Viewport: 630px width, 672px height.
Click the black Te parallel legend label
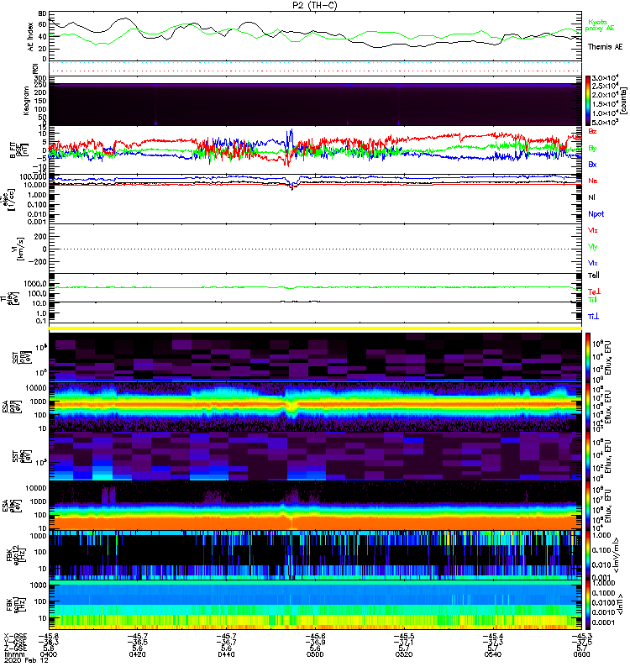594,276
